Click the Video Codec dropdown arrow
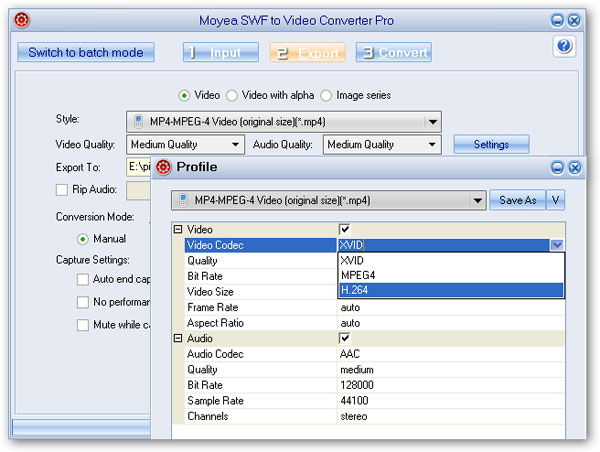600x452 pixels. 557,245
